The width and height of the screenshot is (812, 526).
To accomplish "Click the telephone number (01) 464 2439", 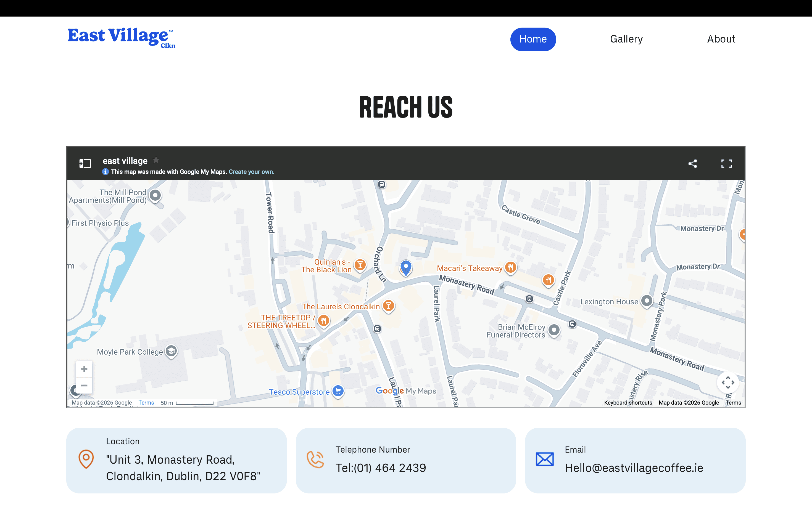I will [x=381, y=468].
